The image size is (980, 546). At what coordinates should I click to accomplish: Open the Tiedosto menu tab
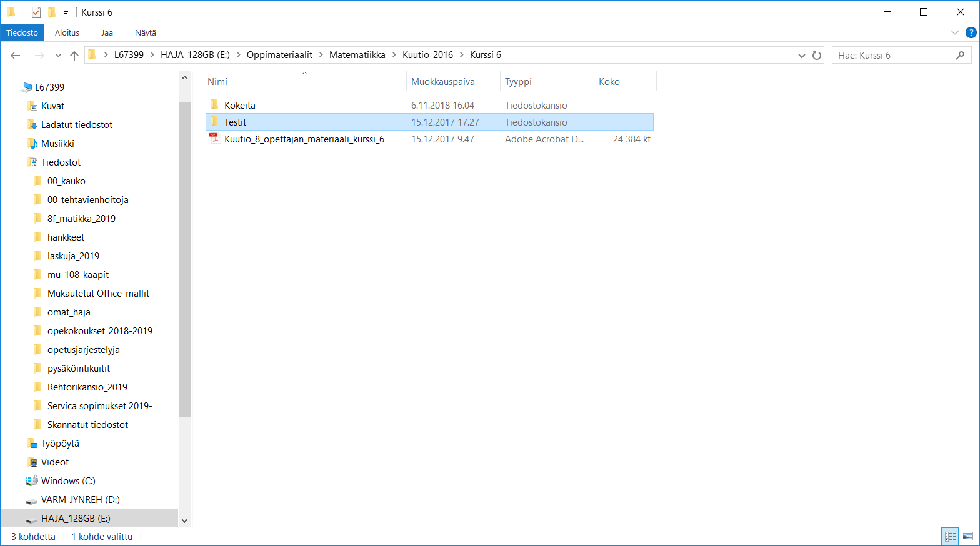(x=22, y=32)
